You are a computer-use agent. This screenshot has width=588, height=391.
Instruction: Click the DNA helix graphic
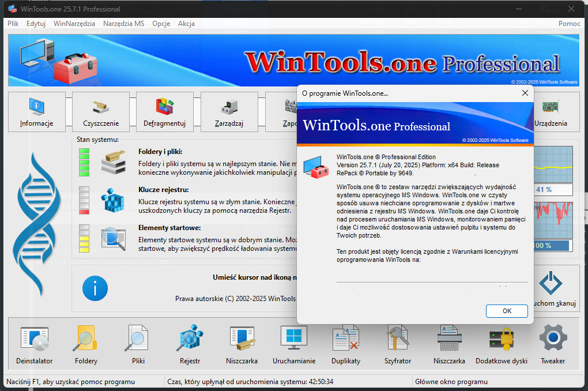[36, 224]
